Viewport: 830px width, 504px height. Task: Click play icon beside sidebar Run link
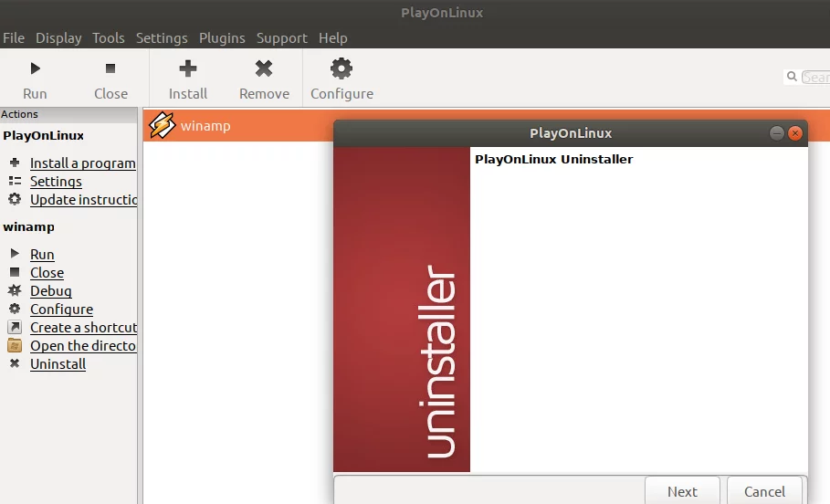click(15, 254)
